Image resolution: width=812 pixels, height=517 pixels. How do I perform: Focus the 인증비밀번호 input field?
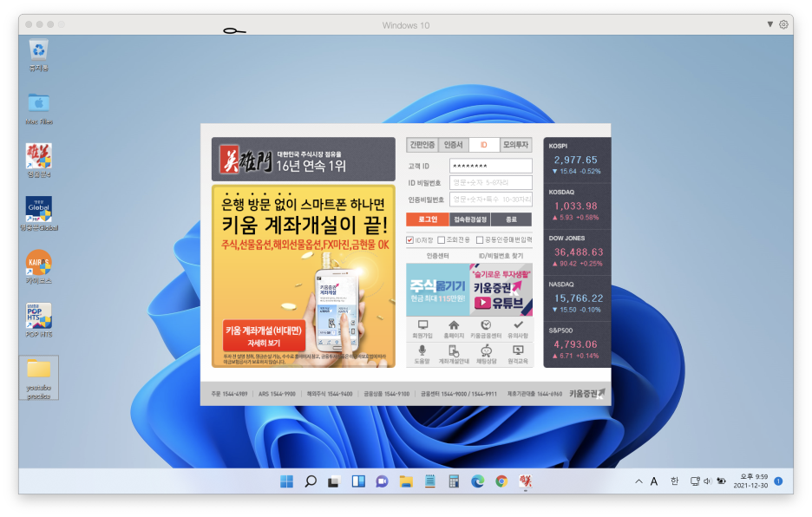point(490,199)
